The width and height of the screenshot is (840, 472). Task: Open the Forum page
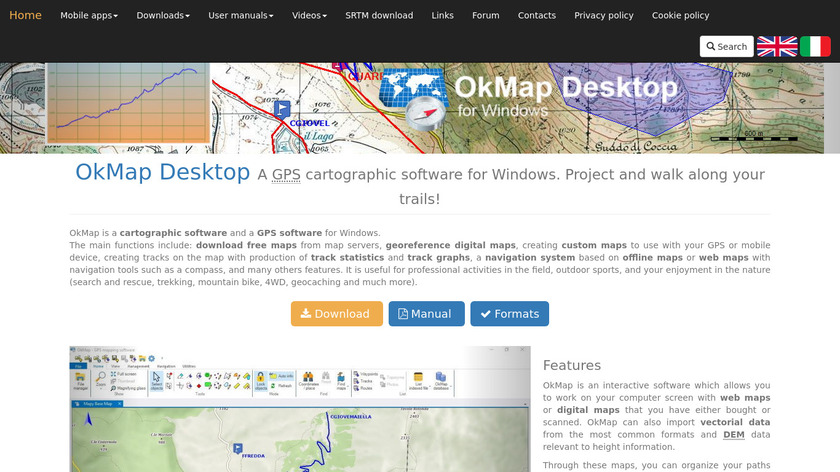coord(485,16)
